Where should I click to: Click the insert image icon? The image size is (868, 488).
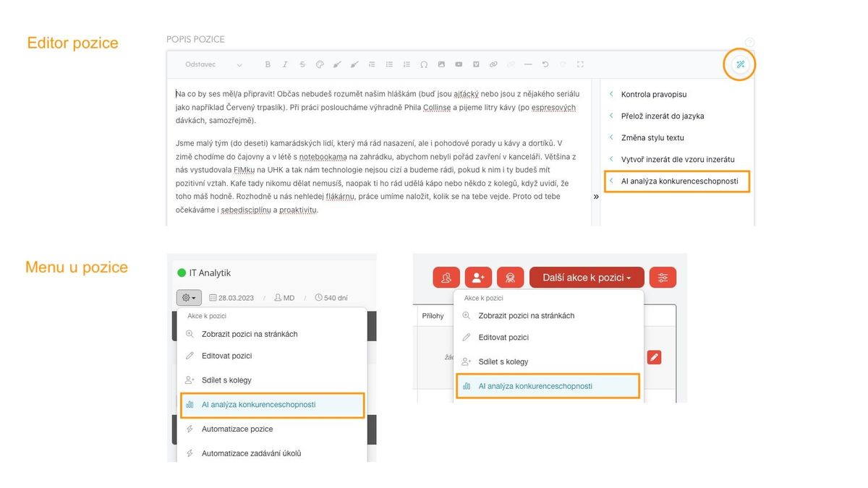pos(441,64)
